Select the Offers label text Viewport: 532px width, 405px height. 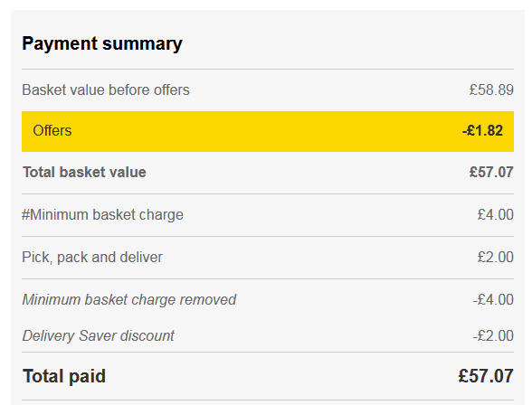(x=52, y=131)
